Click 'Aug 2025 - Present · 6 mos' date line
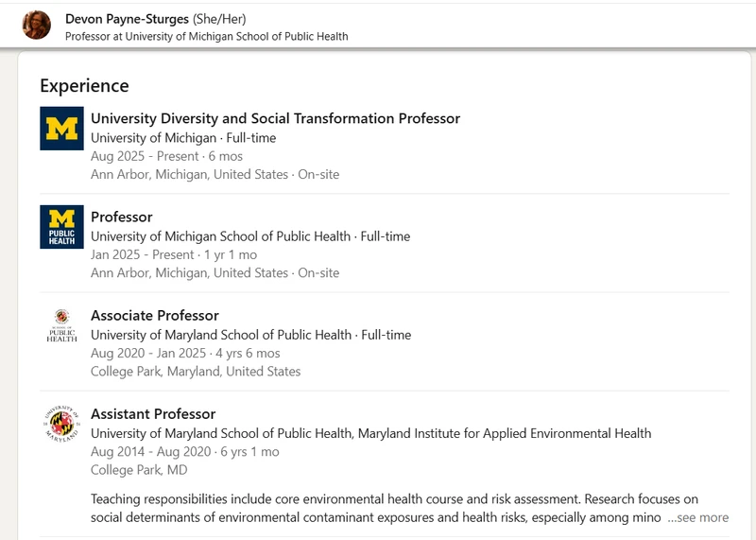 click(166, 156)
